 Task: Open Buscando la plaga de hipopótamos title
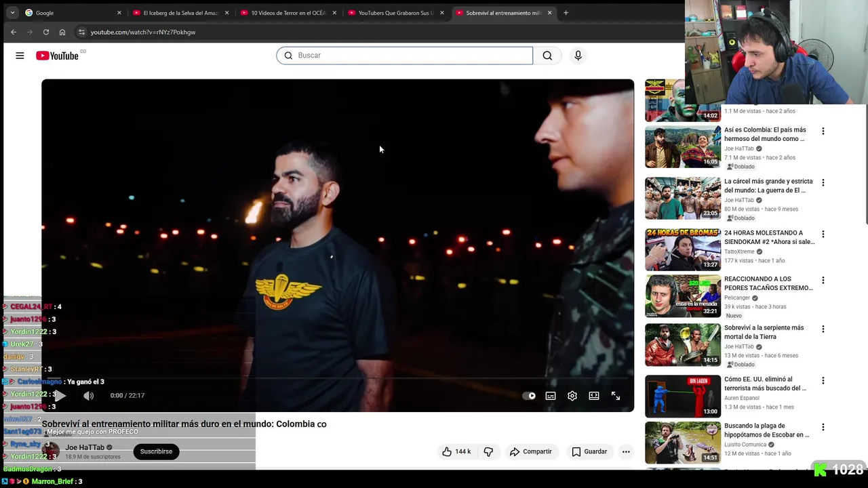pyautogui.click(x=767, y=430)
